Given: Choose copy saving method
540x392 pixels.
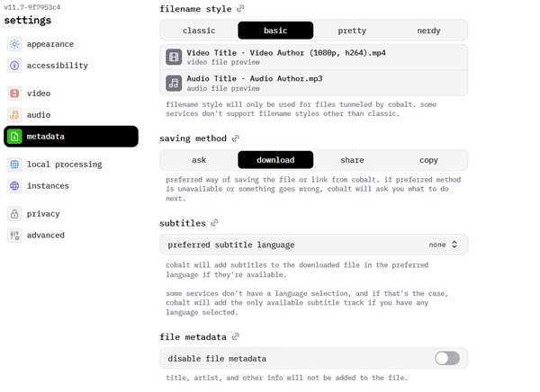Looking at the screenshot, I should [x=428, y=160].
